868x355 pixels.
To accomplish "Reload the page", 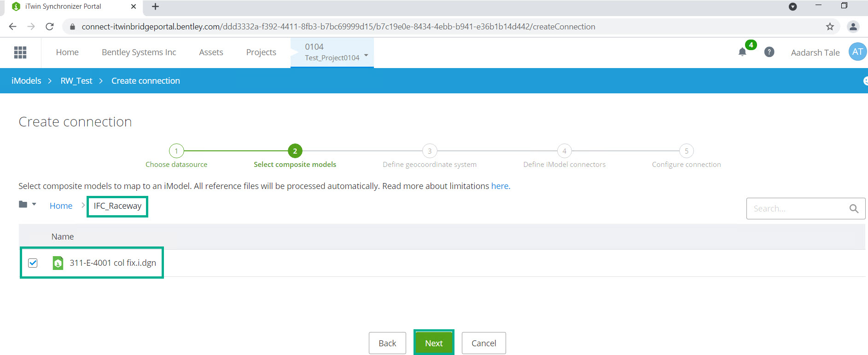I will 50,27.
